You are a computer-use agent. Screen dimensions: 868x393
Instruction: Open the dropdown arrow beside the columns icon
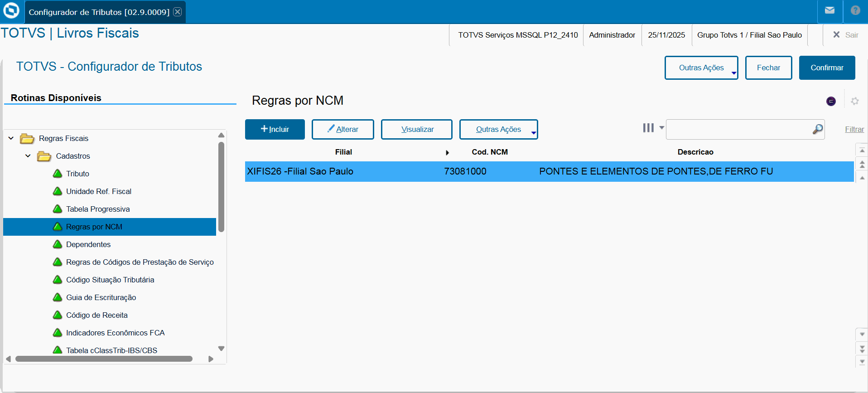coord(661,128)
